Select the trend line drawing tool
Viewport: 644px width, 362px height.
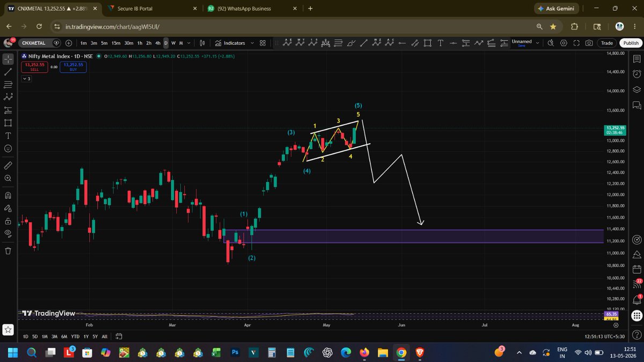pyautogui.click(x=8, y=71)
